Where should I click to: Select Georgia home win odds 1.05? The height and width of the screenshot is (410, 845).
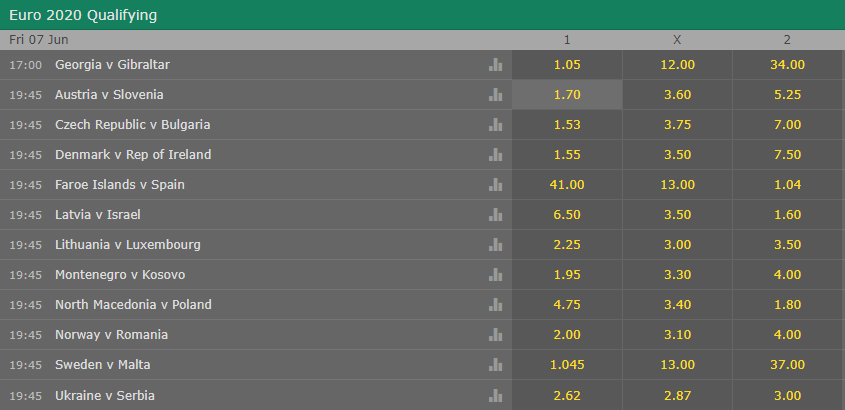(x=567, y=65)
